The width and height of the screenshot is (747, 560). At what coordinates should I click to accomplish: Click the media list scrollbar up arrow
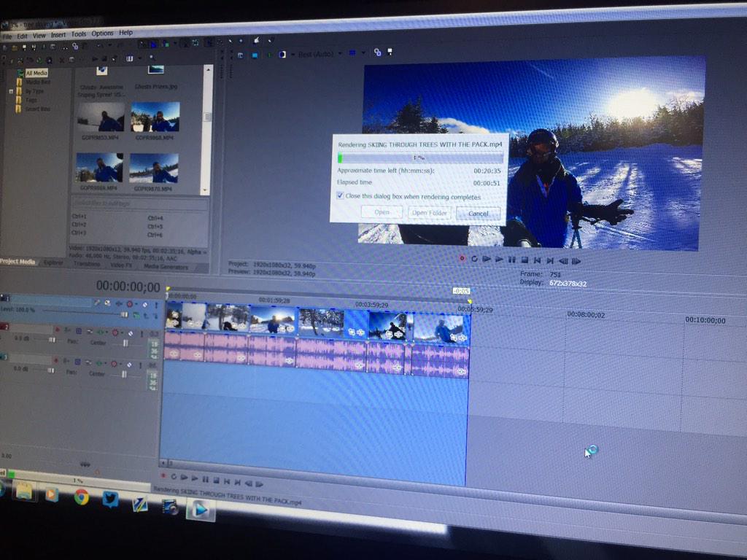click(208, 70)
